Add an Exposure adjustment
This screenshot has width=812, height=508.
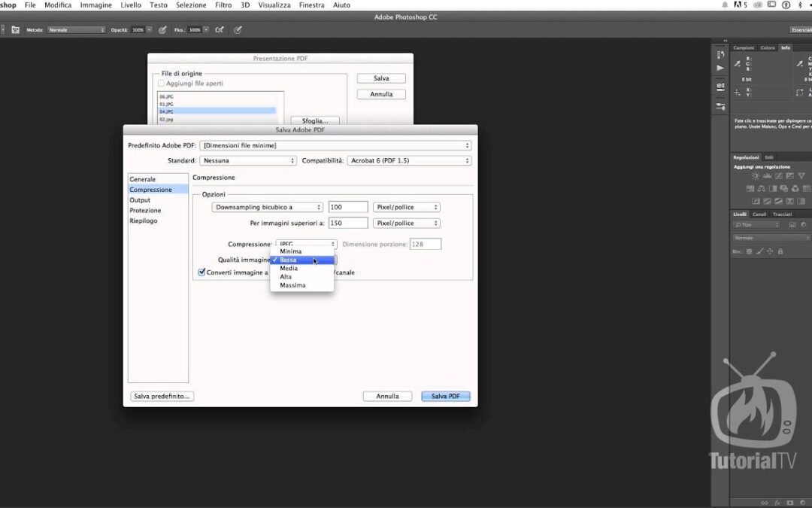(789, 176)
